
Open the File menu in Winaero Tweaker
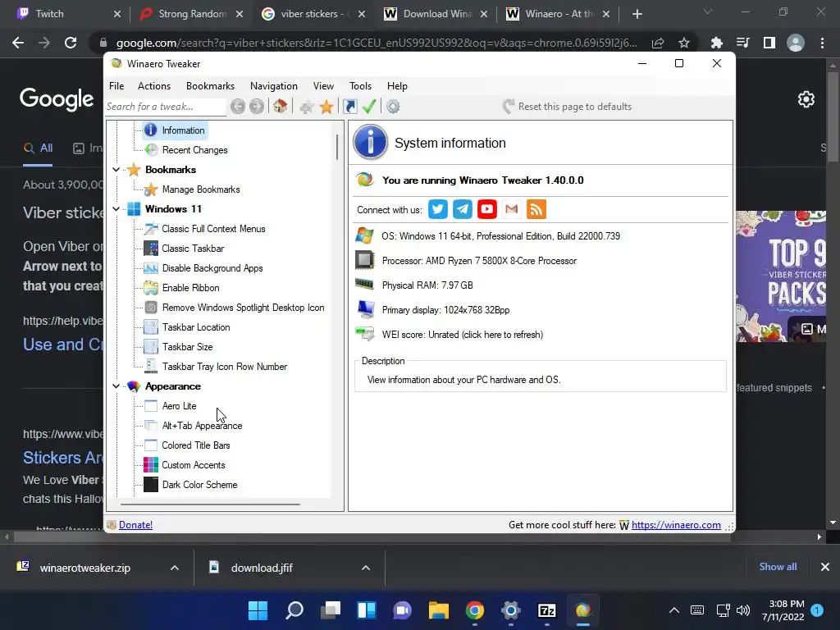(116, 85)
